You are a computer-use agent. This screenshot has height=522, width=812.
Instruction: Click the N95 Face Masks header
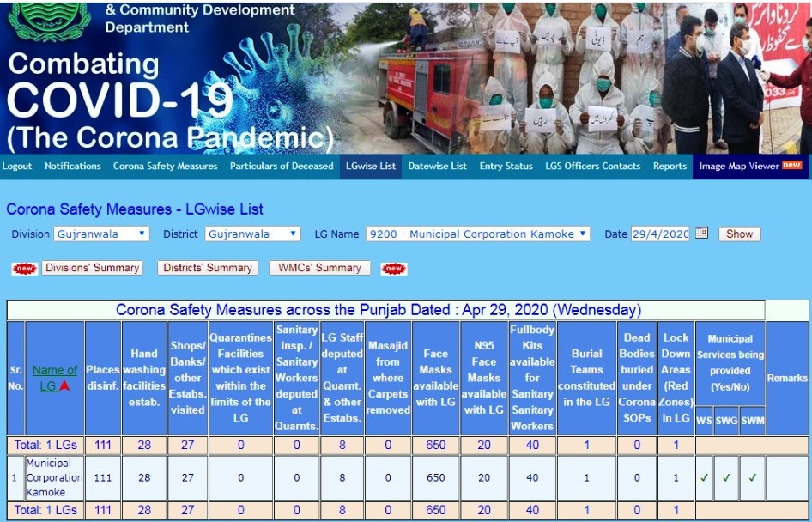pos(483,378)
